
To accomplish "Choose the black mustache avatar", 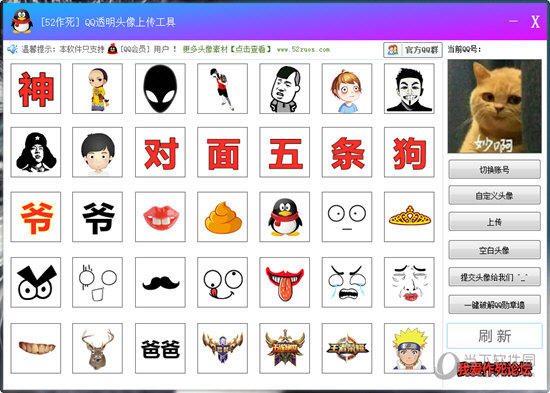I will [x=160, y=282].
